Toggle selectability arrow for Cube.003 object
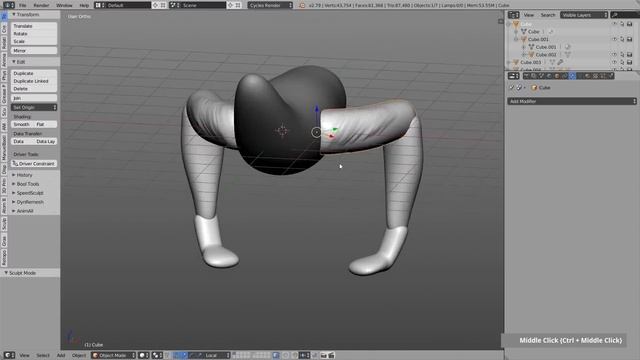Screen dimensions: 640x360 pos(622,62)
